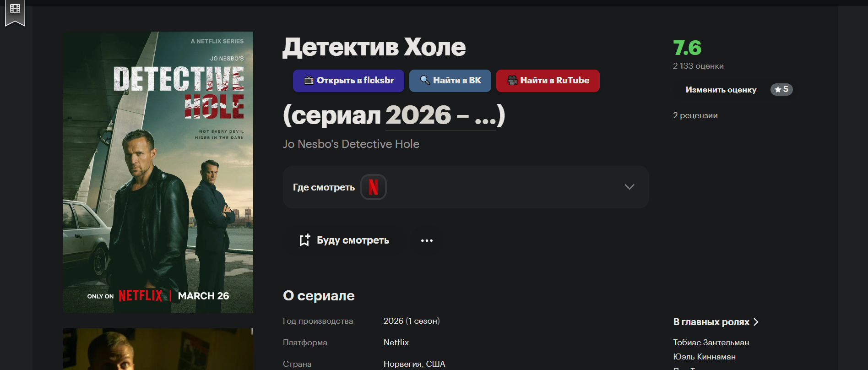Click production year value '2026'
The image size is (868, 370).
point(393,321)
